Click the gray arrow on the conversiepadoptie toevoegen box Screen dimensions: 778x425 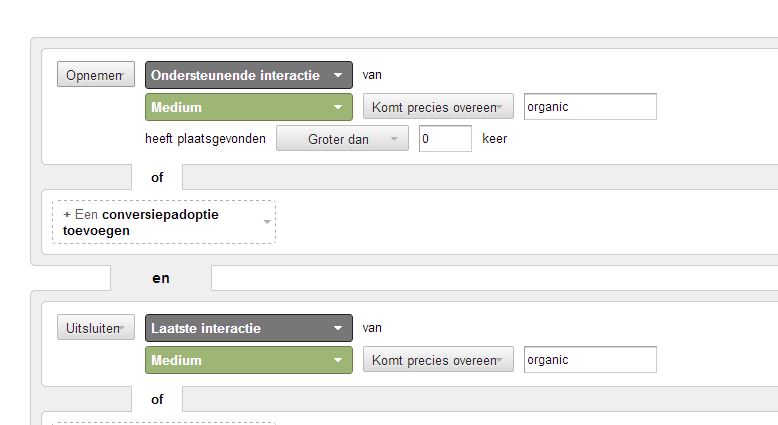[x=267, y=222]
